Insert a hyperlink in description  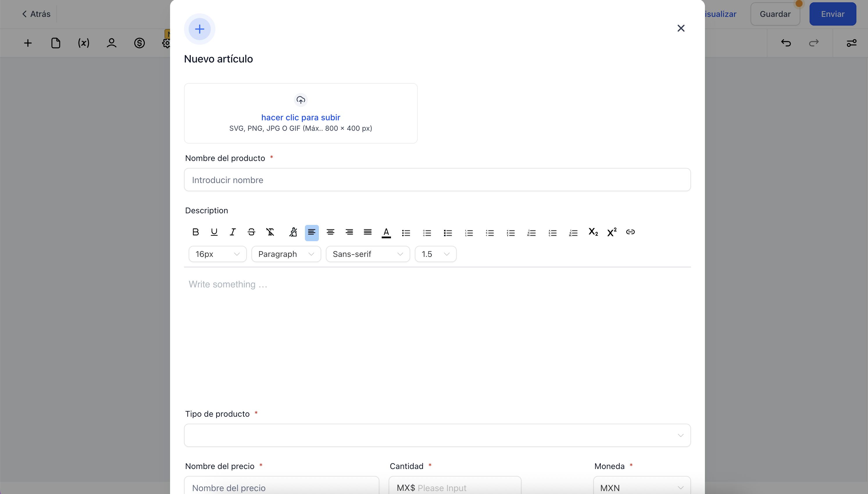point(631,232)
